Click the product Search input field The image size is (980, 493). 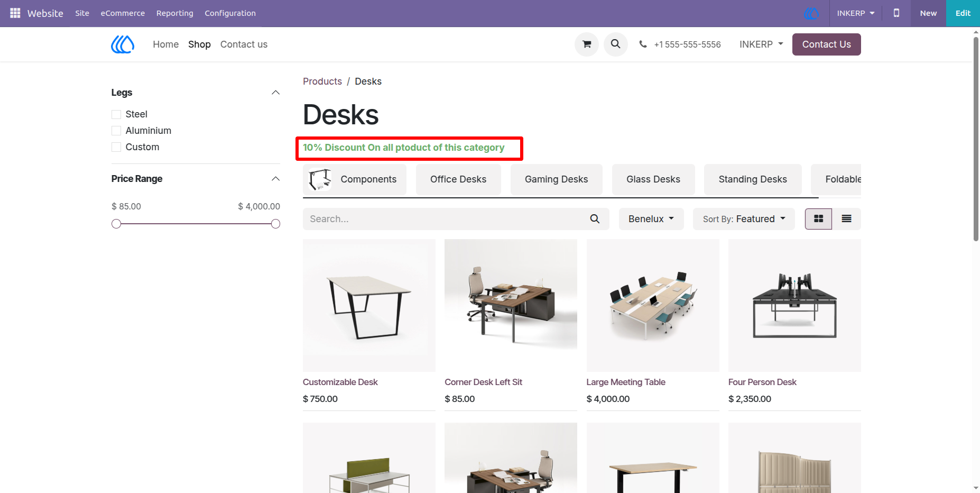click(444, 219)
